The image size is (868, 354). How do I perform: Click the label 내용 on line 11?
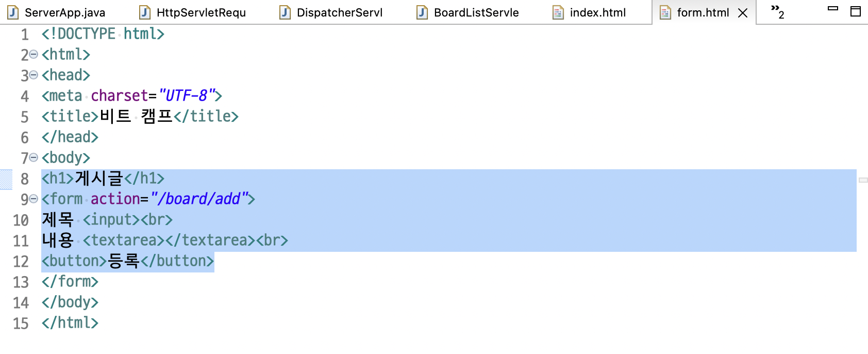(x=58, y=240)
